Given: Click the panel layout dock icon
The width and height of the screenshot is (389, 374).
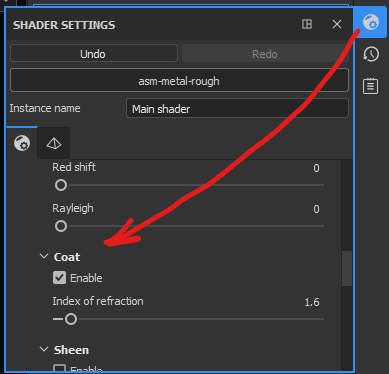Looking at the screenshot, I should (x=307, y=24).
